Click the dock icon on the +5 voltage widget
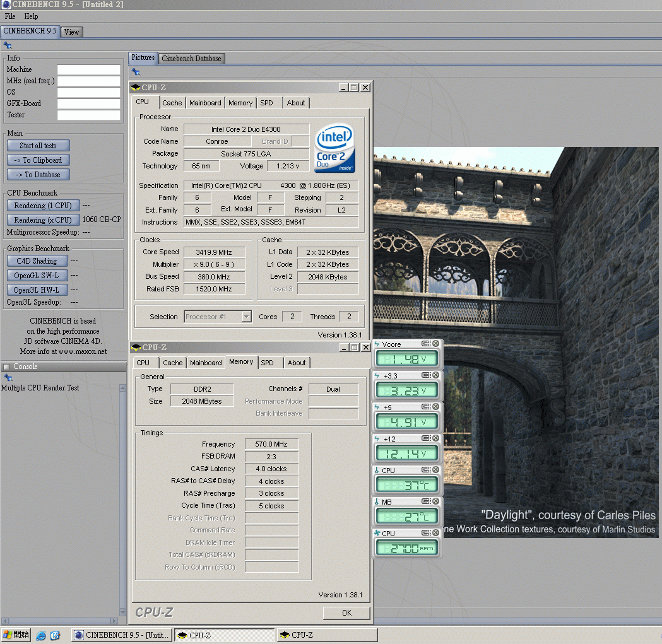 [x=426, y=407]
